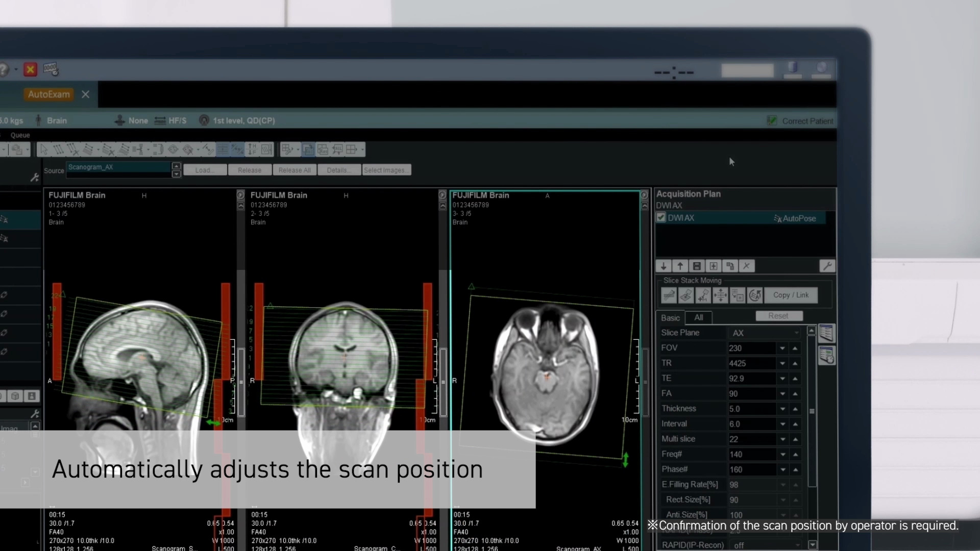This screenshot has height=551, width=980.
Task: Click the H/F orientation adjustment toolbar icon
Action: point(251,149)
